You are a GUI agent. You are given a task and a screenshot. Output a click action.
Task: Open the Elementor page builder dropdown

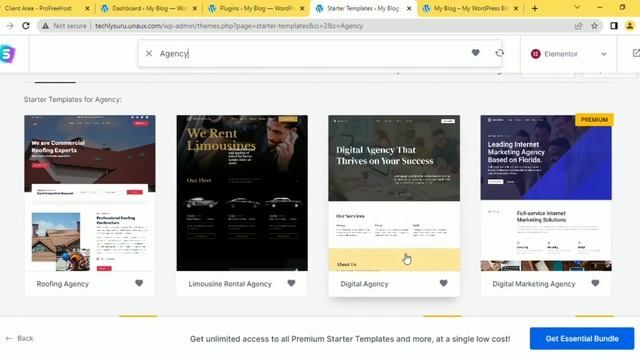coord(569,54)
